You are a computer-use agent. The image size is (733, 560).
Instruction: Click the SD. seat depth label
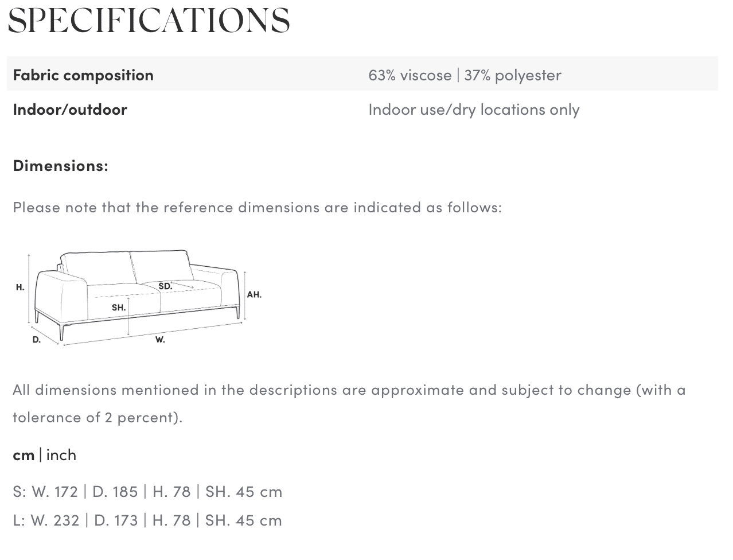pos(165,286)
